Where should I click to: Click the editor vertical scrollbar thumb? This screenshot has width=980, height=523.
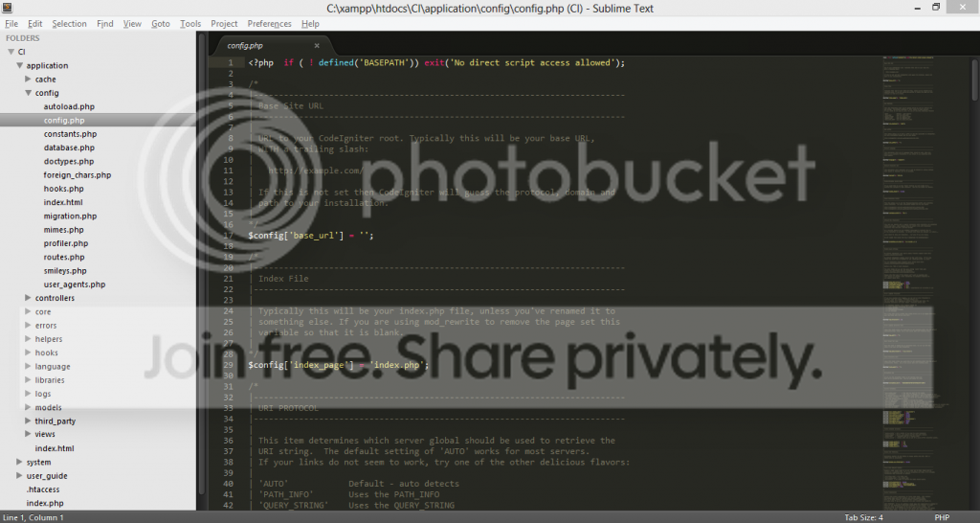coord(975,79)
